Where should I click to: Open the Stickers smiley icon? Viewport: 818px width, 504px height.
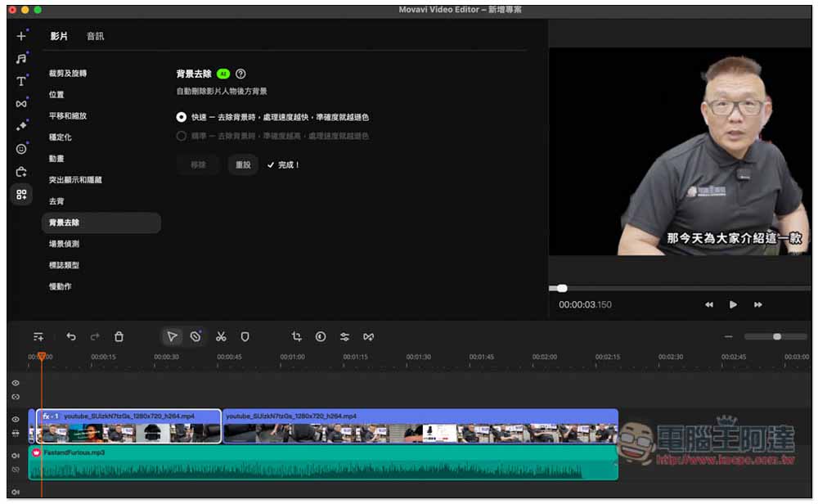[x=21, y=149]
